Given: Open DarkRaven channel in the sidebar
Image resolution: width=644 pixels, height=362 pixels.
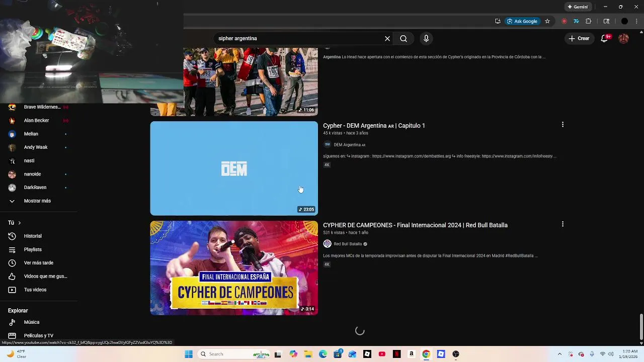Looking at the screenshot, I should click(38, 187).
